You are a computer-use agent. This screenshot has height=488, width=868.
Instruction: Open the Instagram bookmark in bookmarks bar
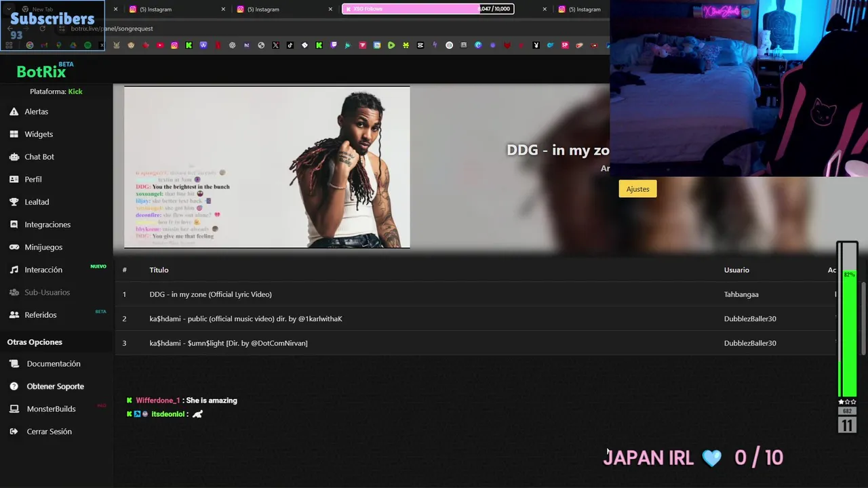tap(174, 45)
